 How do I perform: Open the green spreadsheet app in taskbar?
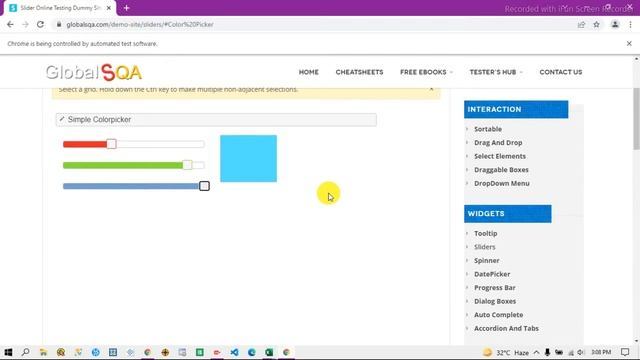click(x=200, y=352)
